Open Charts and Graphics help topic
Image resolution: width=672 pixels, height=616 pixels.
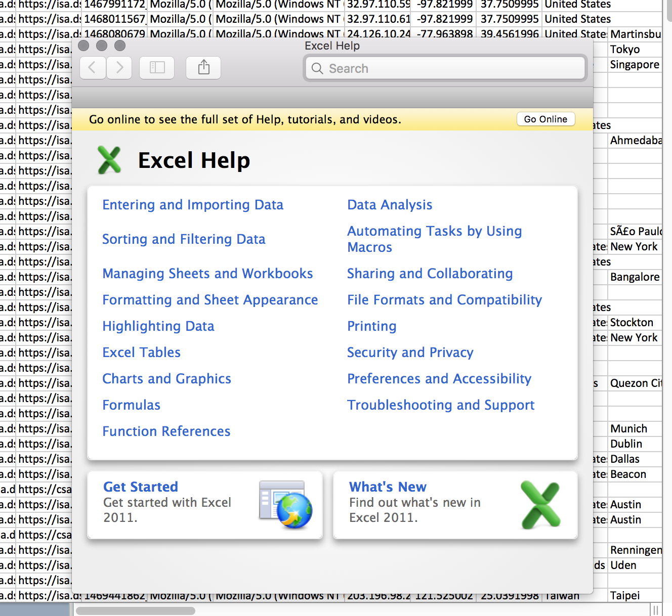point(166,379)
